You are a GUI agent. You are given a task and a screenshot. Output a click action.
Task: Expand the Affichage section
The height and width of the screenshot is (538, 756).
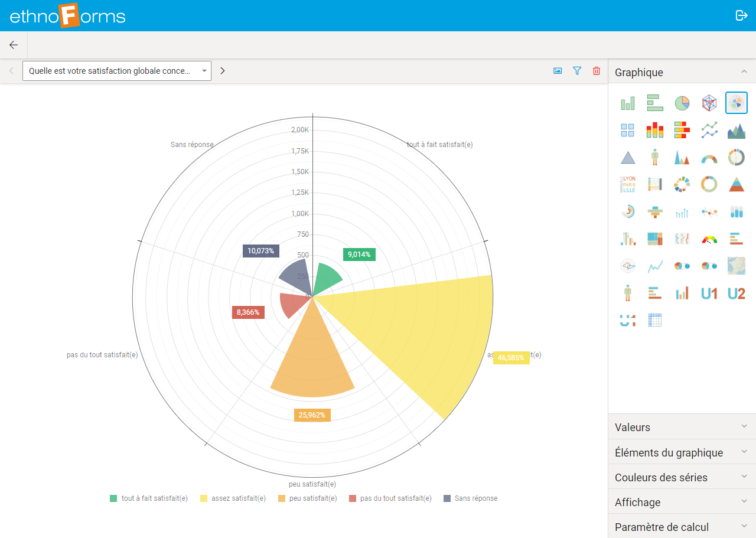[682, 502]
